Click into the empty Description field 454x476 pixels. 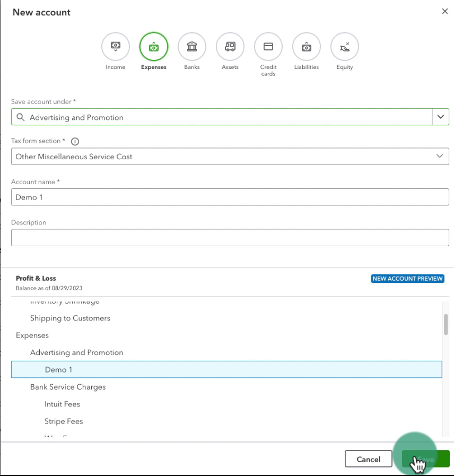pyautogui.click(x=230, y=237)
